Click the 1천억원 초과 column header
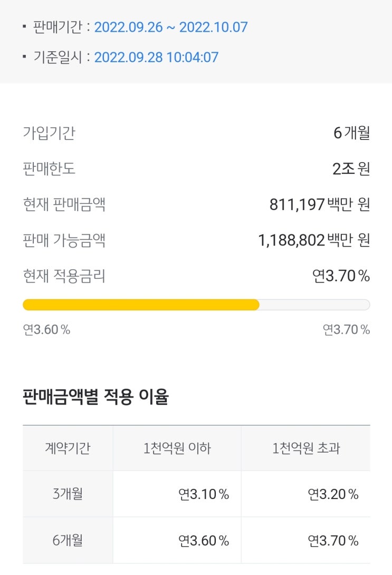The height and width of the screenshot is (575, 392). coord(306,448)
